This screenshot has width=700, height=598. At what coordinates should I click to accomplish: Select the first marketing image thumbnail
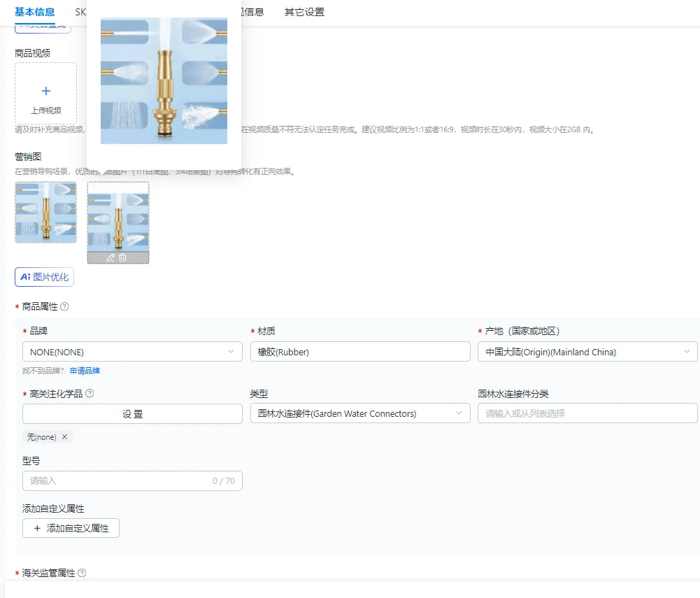tap(46, 212)
